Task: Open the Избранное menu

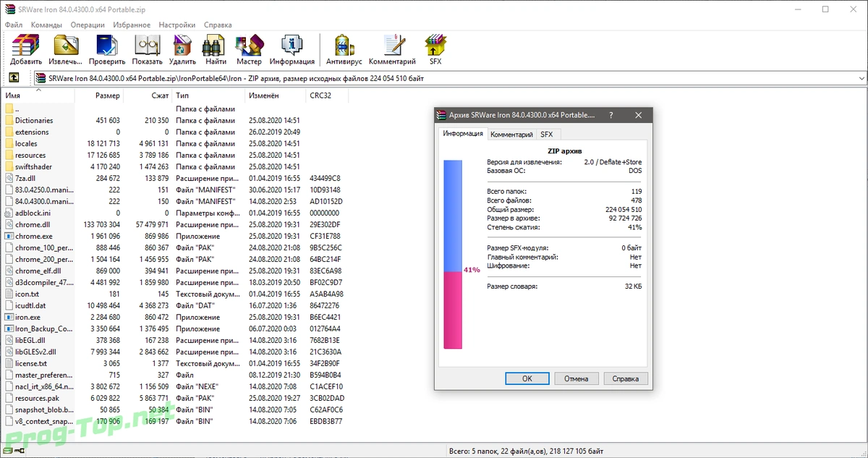Action: (132, 25)
